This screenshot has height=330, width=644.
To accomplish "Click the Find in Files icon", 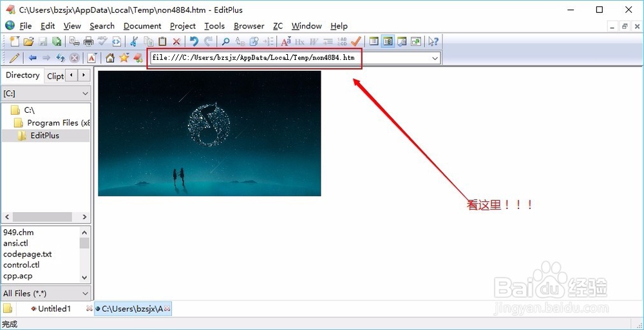I will 254,41.
